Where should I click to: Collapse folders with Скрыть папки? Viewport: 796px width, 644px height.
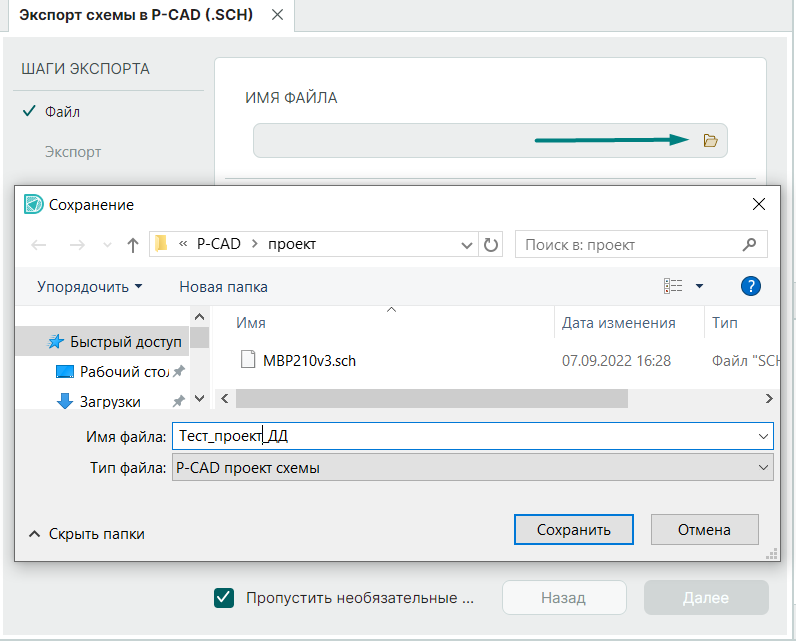point(87,534)
